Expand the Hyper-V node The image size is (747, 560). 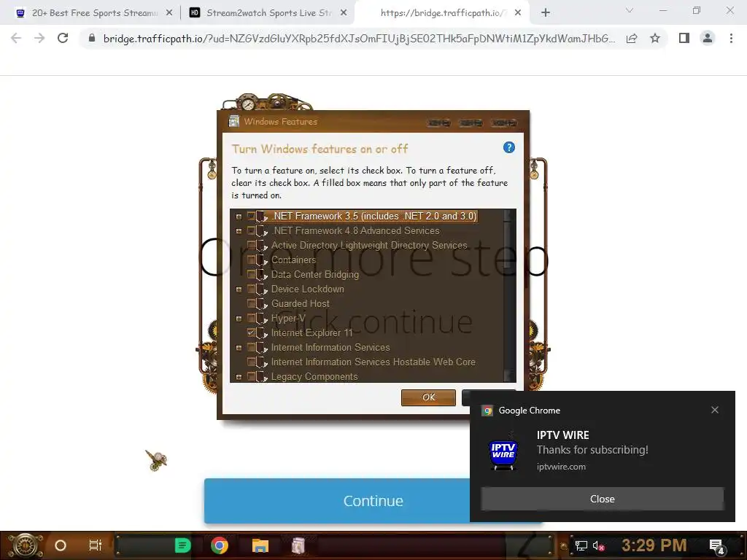[239, 319]
